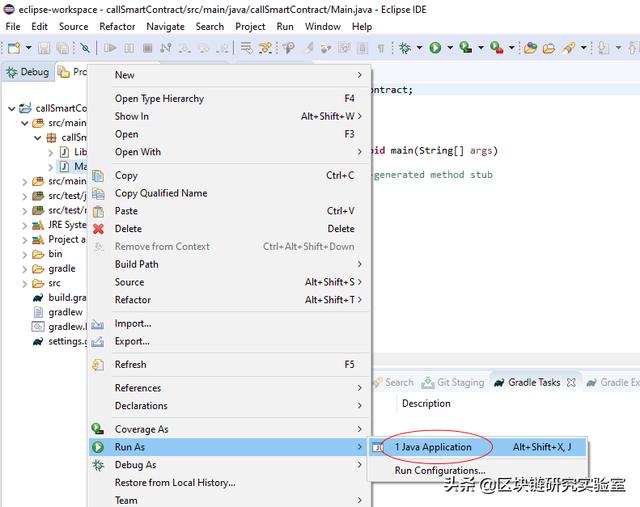Toggle Skip All Breakpoints icon

(85, 48)
